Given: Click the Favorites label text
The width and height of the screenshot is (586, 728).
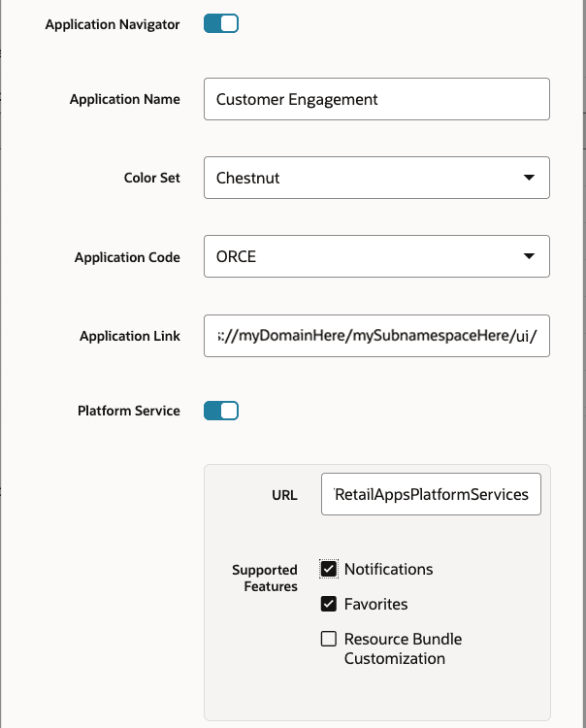Looking at the screenshot, I should click(375, 604).
